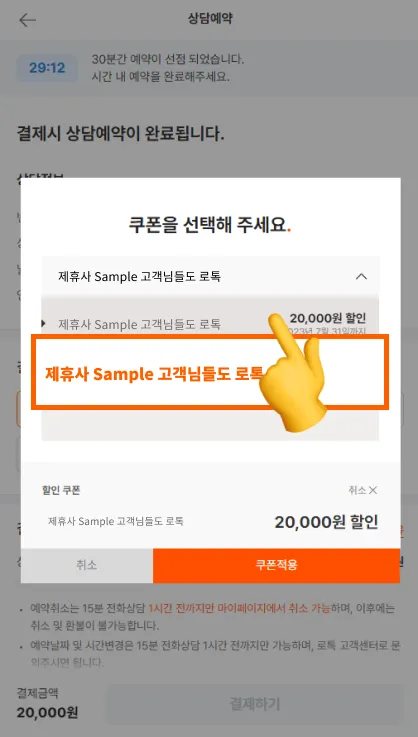
Task: Remove the applied coupon with 취소 X
Action: coord(363,490)
